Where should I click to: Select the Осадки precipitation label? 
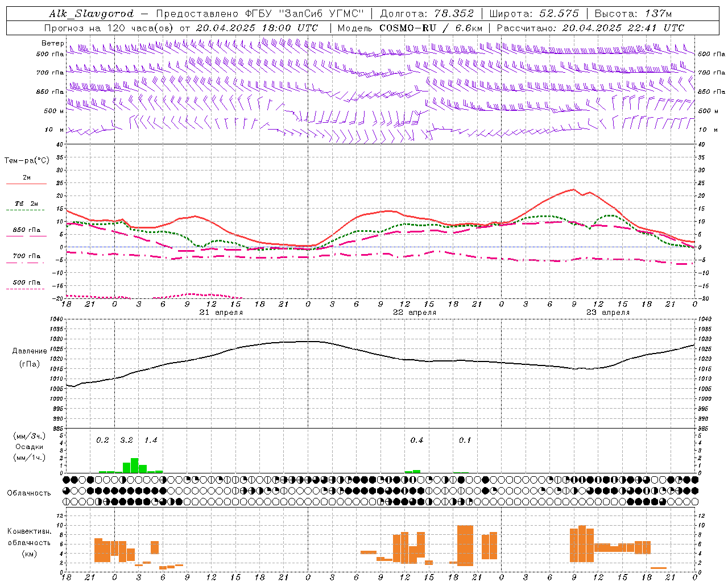coord(29,447)
